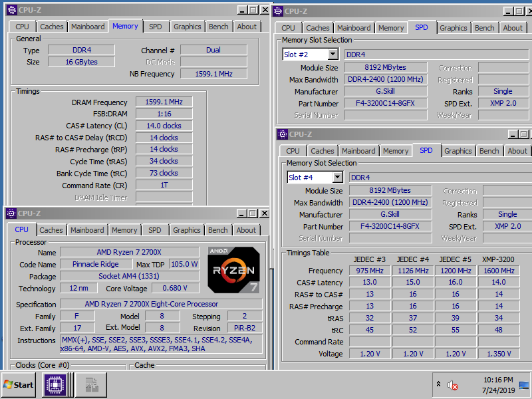Screen dimensions: 532x399
Task: Click the CPU-Z app icon in Memory window title
Action: pos(12,10)
